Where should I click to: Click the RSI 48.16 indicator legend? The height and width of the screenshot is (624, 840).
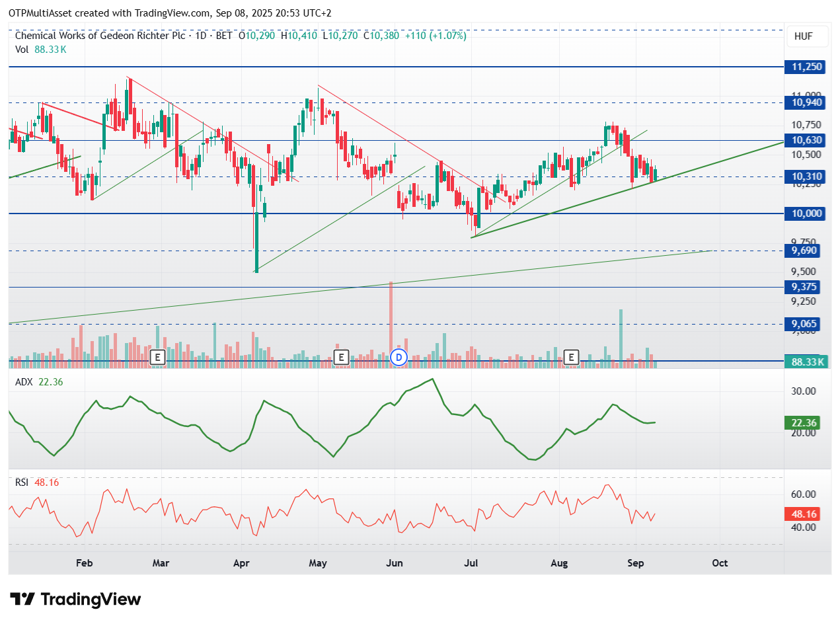coord(37,483)
